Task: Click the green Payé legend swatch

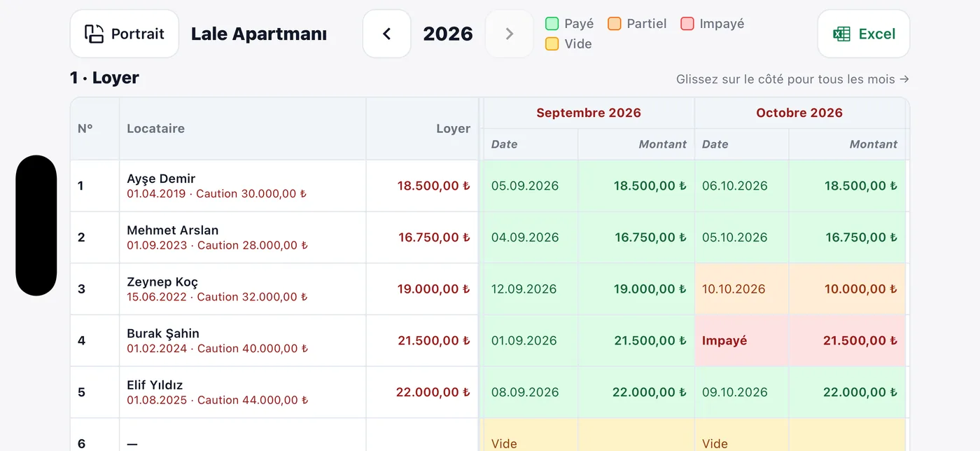Action: [x=552, y=24]
